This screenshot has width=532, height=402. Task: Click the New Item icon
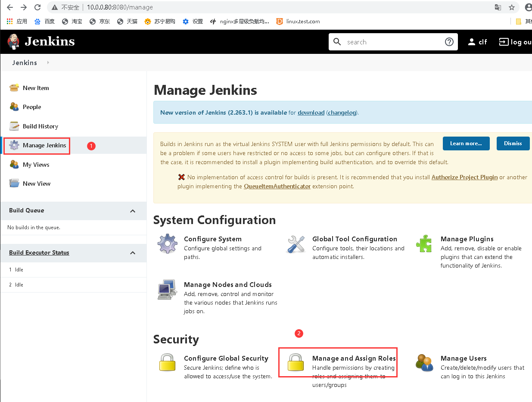tap(14, 88)
